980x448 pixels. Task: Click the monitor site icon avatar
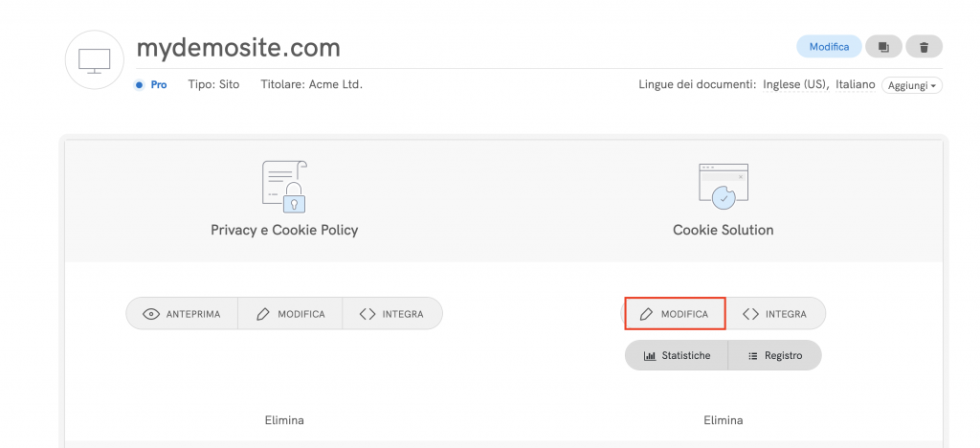(x=94, y=59)
